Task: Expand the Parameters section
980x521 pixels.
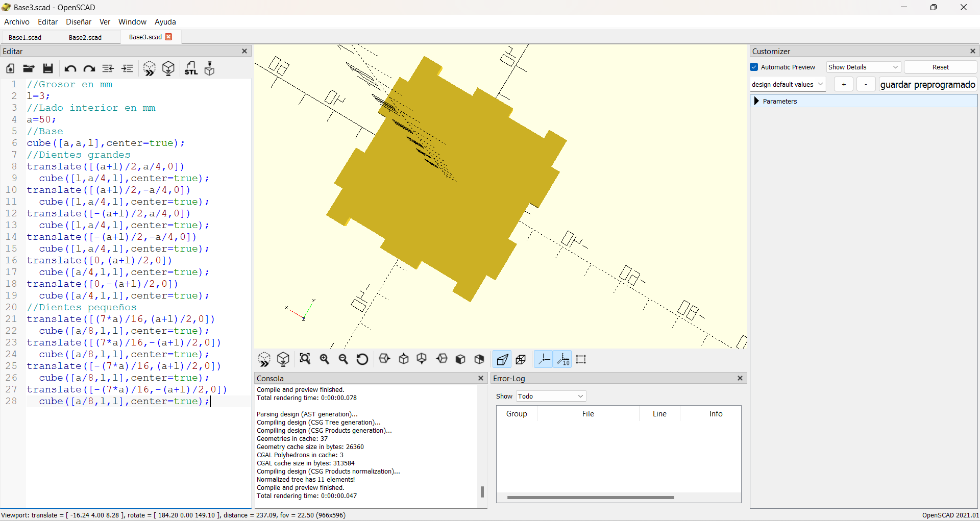Action: 757,101
